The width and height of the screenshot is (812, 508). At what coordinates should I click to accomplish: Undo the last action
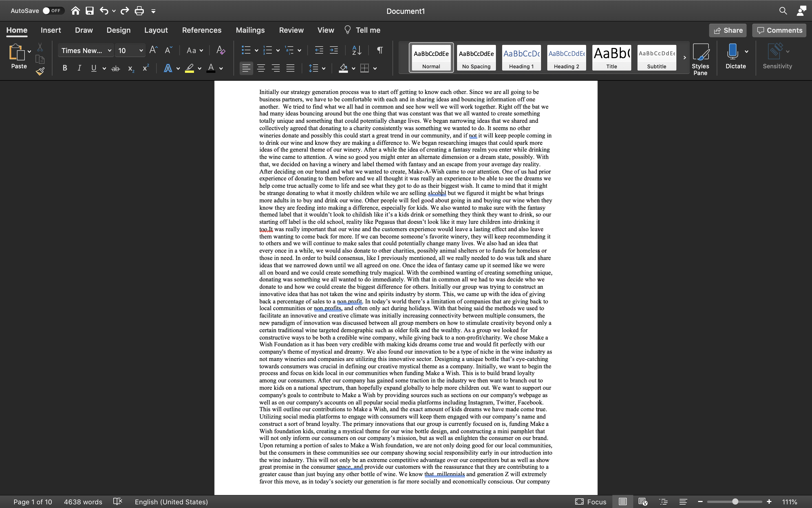104,11
